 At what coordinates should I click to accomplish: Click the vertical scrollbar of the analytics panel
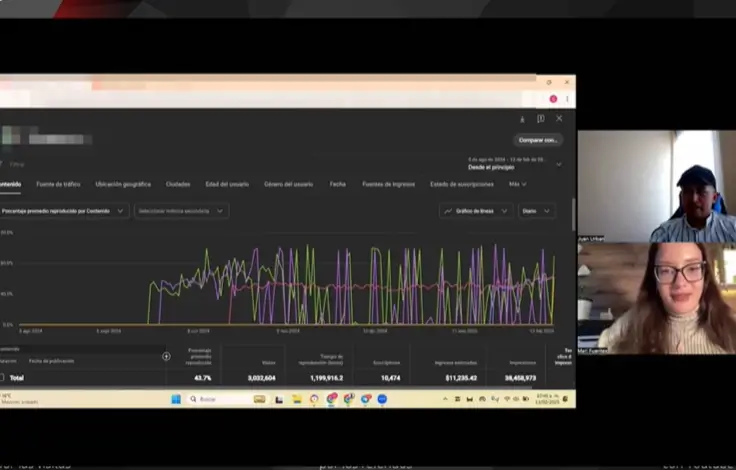[x=573, y=215]
